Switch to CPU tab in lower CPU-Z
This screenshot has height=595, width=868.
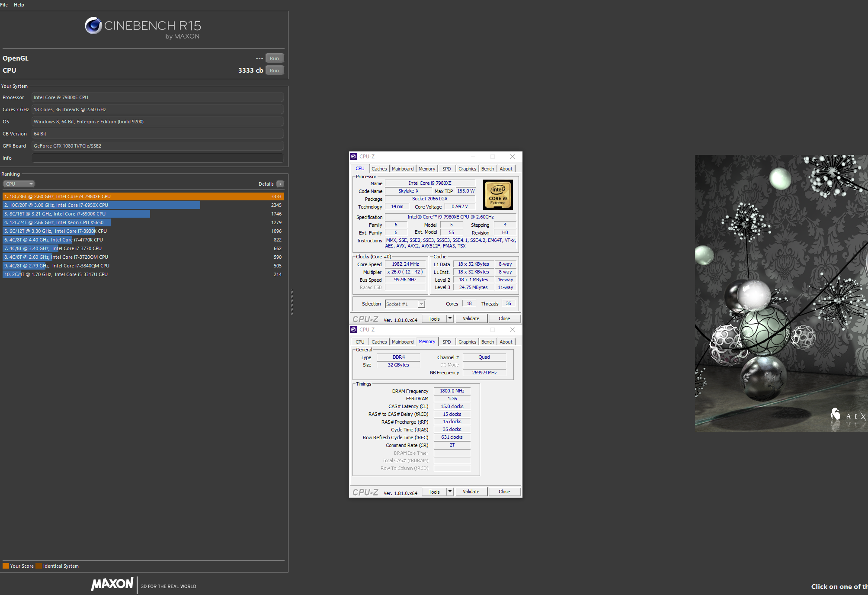pyautogui.click(x=360, y=342)
